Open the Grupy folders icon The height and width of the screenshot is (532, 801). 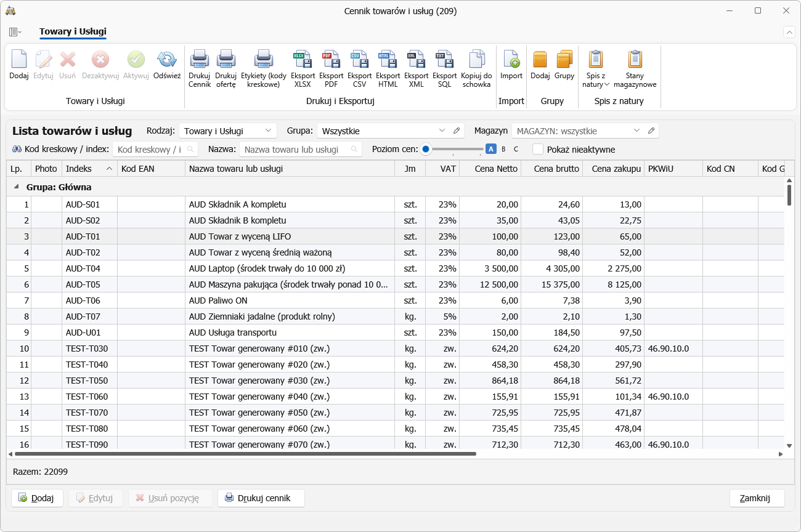(x=564, y=60)
